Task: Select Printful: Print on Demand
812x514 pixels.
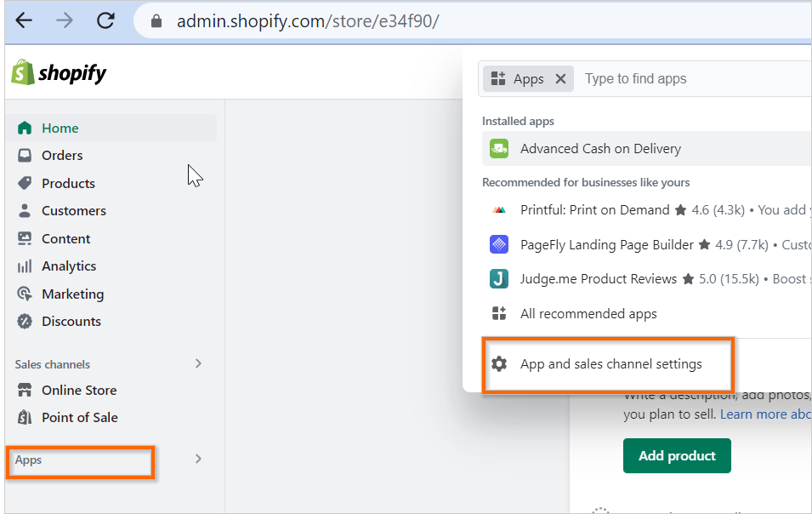Action: pyautogui.click(x=595, y=210)
